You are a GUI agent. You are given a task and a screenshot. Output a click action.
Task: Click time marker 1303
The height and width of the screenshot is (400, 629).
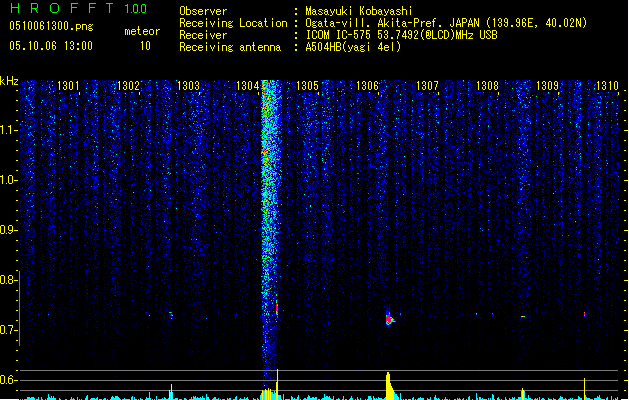tap(188, 86)
